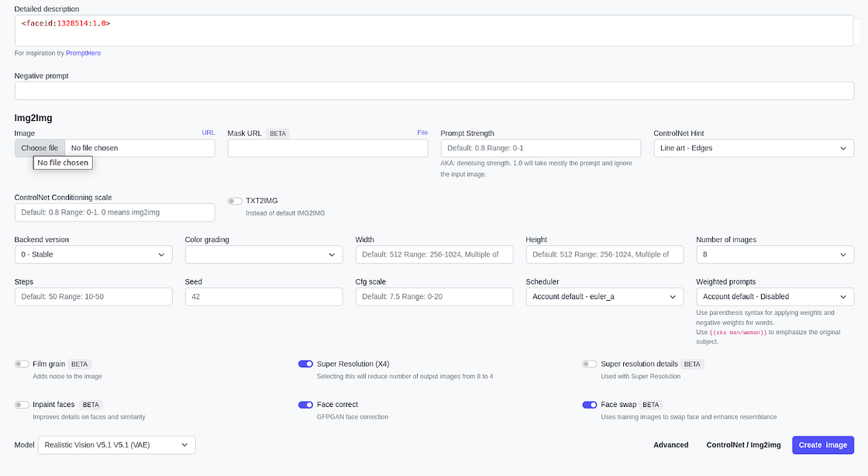This screenshot has height=476, width=868.
Task: Click 'GFPGAN face correction' description text
Action: tap(353, 417)
